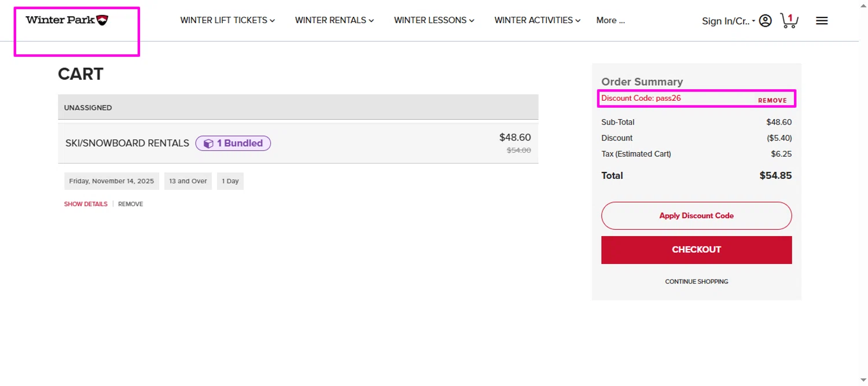868x386 pixels.
Task: Click Apply Discount Code button
Action: point(696,216)
